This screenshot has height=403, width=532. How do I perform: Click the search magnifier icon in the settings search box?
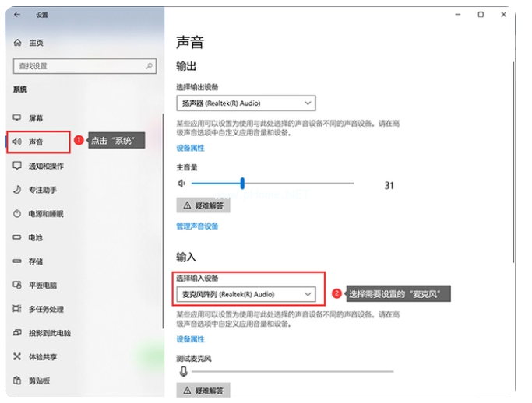click(x=150, y=67)
